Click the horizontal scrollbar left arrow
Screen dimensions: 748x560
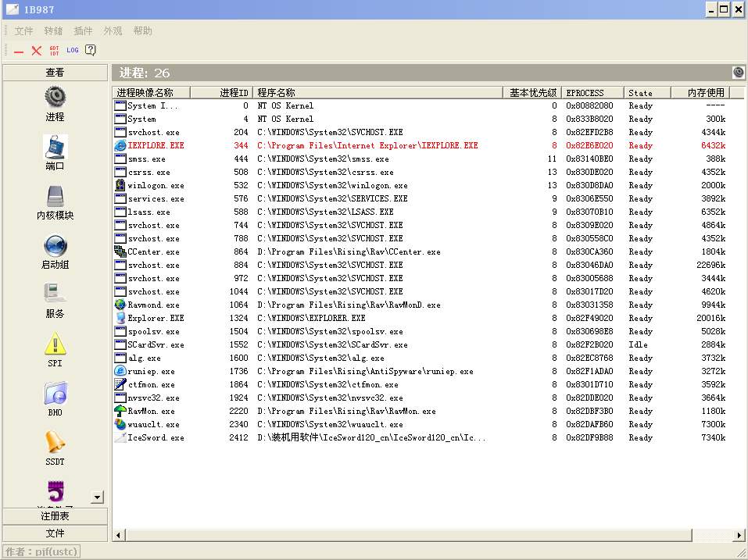[119, 535]
